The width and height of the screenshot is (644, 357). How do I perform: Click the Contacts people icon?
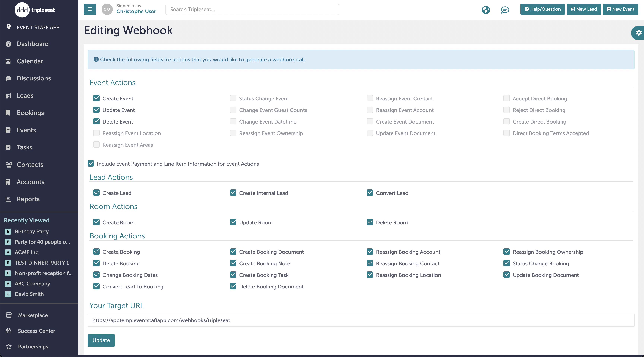[9, 165]
